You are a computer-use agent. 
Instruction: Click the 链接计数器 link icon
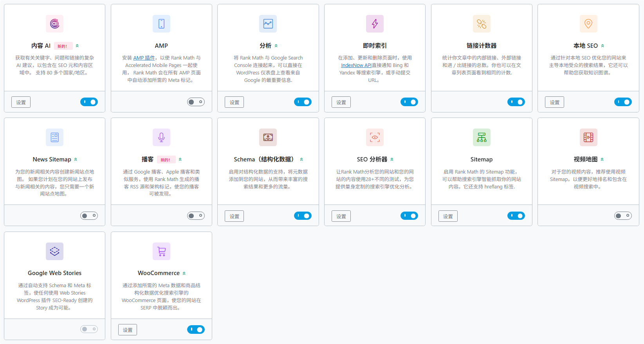coord(482,24)
